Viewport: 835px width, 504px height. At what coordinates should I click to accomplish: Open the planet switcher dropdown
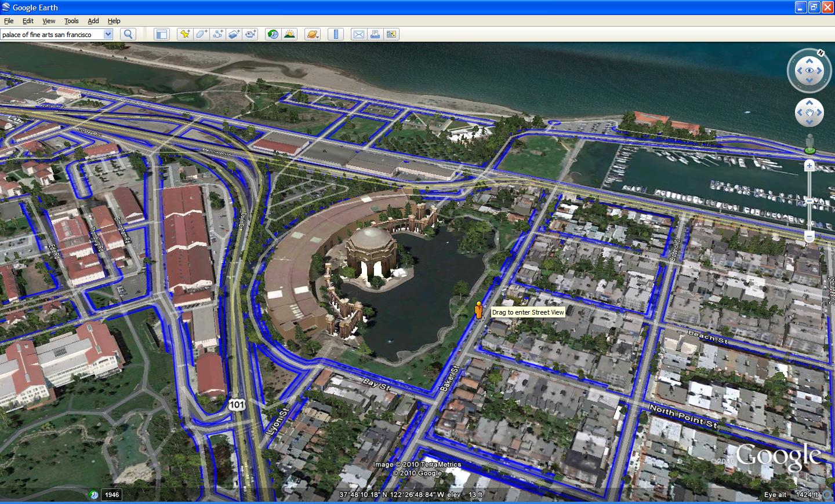click(313, 34)
